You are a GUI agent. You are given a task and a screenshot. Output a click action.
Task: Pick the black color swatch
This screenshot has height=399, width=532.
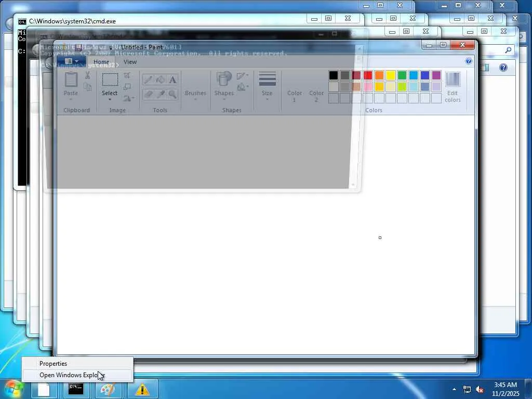(x=334, y=75)
